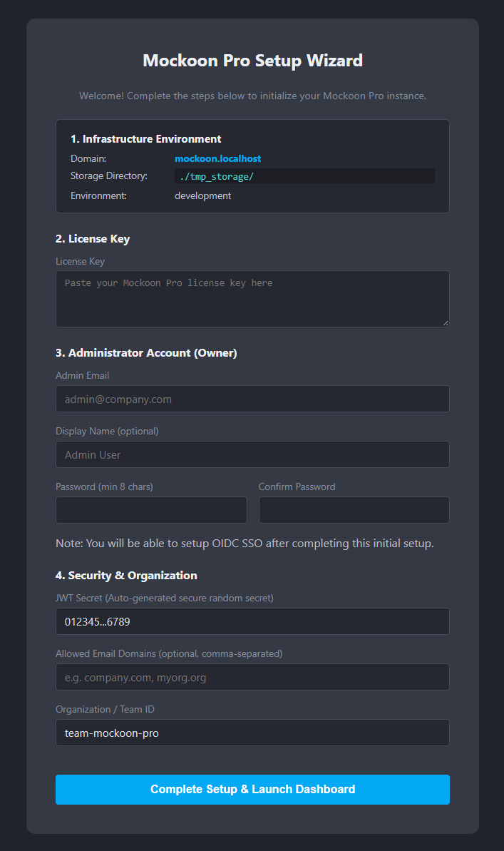Click the 1. Infrastructure Environment heading
Image resolution: width=504 pixels, height=851 pixels.
tap(146, 139)
